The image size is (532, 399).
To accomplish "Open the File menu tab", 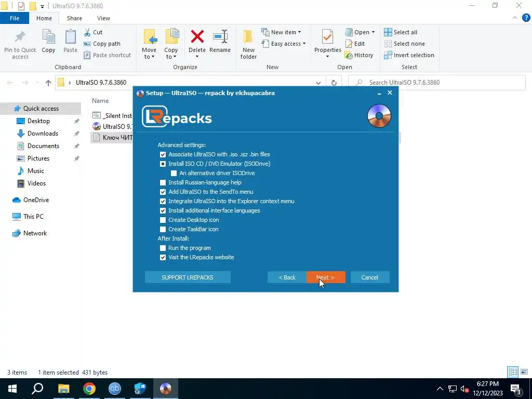I will [15, 18].
